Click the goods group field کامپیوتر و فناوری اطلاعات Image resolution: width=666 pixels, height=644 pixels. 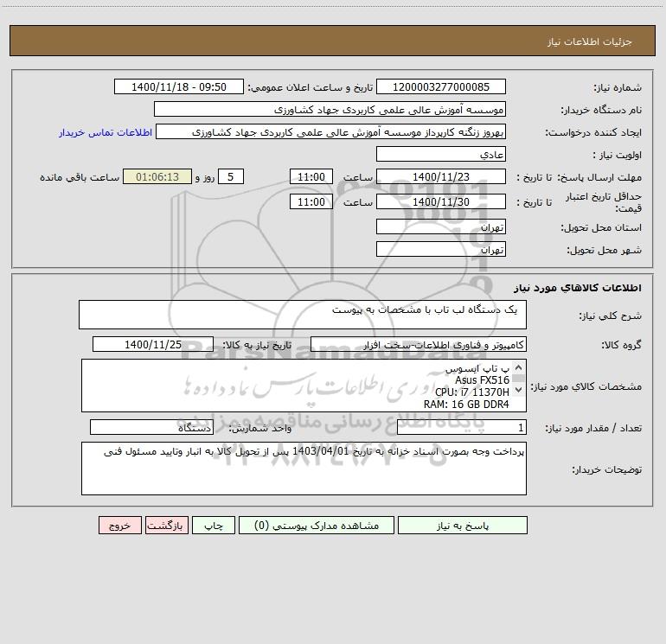(419, 344)
